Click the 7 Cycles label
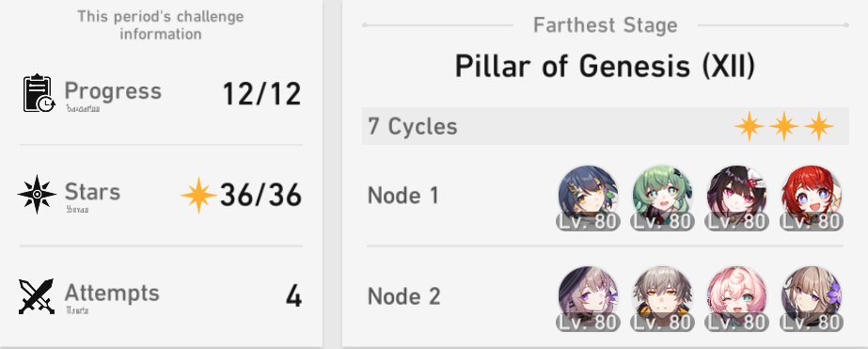Viewport: 868px width, 349px height. tap(413, 127)
